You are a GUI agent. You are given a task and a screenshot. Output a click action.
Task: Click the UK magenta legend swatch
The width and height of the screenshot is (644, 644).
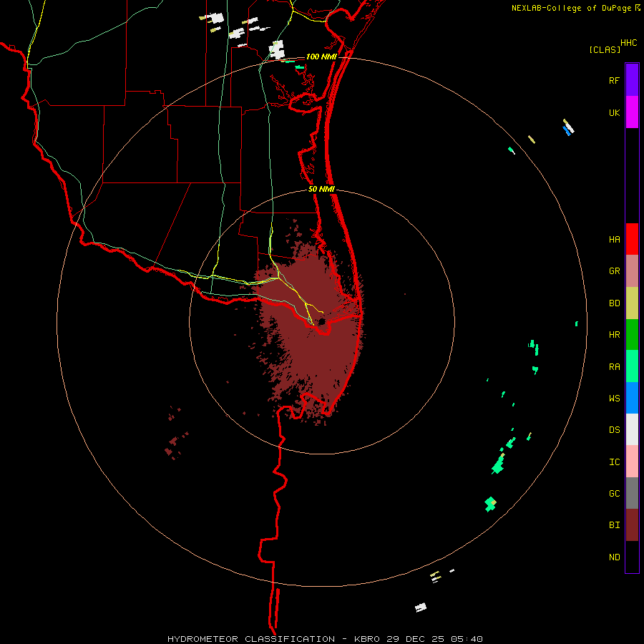coord(632,112)
